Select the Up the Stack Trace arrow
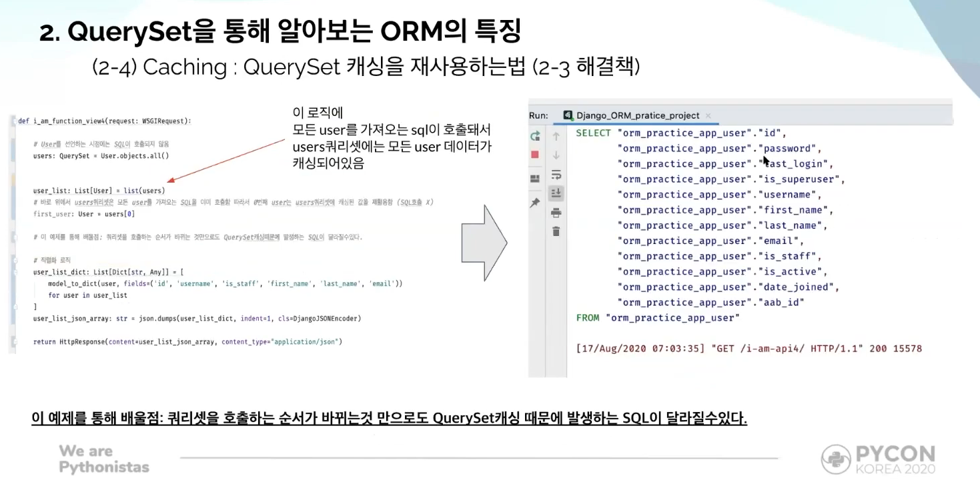The width and height of the screenshot is (980, 498). 555,137
